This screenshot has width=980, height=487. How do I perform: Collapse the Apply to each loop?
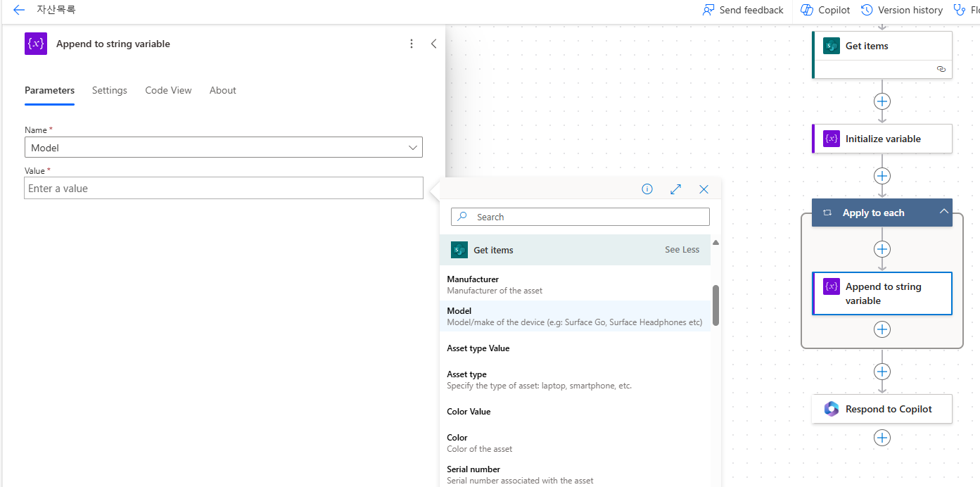[943, 212]
